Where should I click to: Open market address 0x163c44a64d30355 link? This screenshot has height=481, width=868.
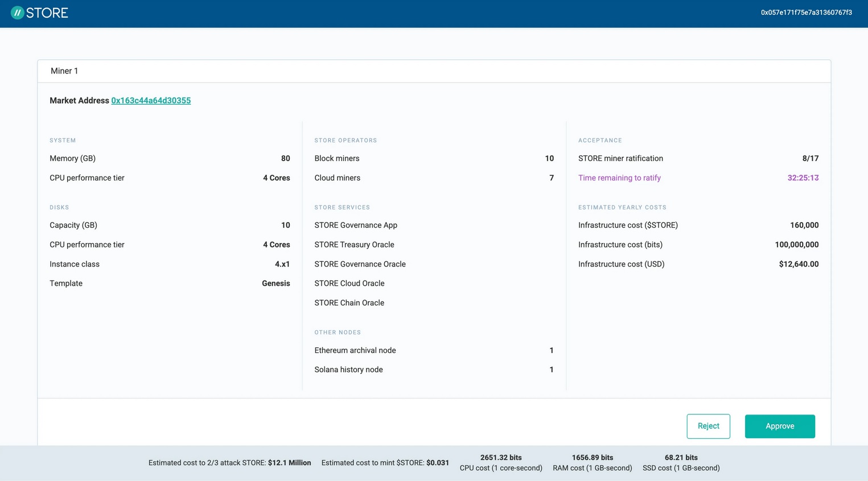[151, 101]
